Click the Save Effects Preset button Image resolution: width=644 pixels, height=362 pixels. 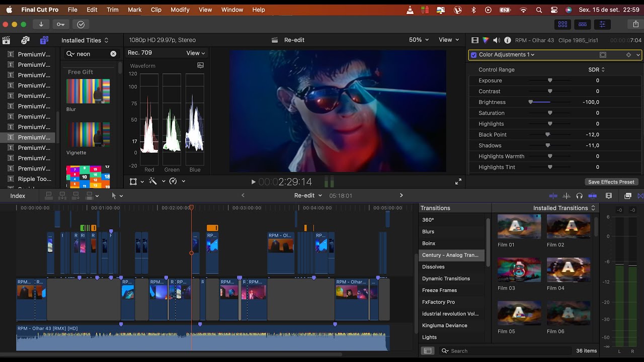[611, 182]
